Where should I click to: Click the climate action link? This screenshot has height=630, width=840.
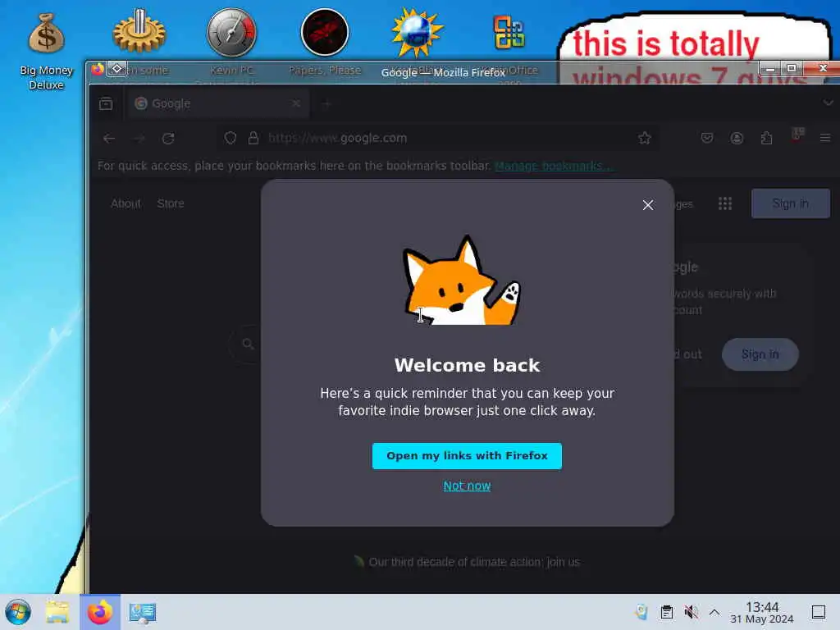point(474,562)
